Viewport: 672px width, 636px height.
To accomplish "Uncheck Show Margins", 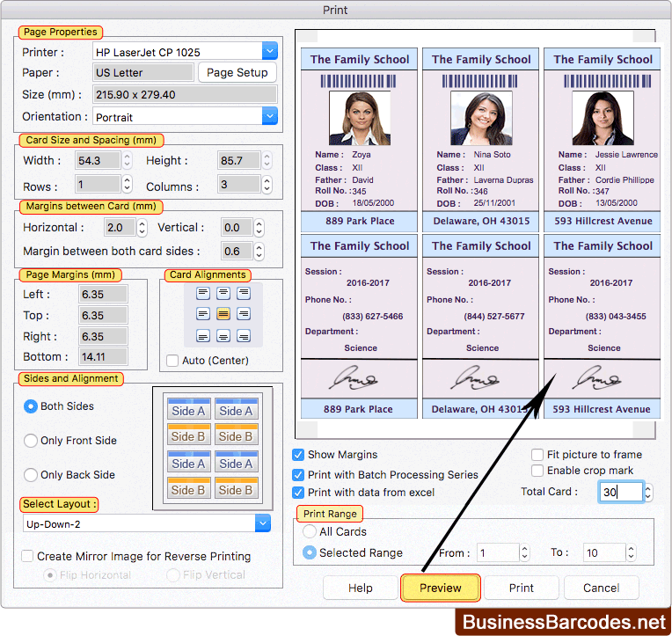I will click(x=298, y=455).
